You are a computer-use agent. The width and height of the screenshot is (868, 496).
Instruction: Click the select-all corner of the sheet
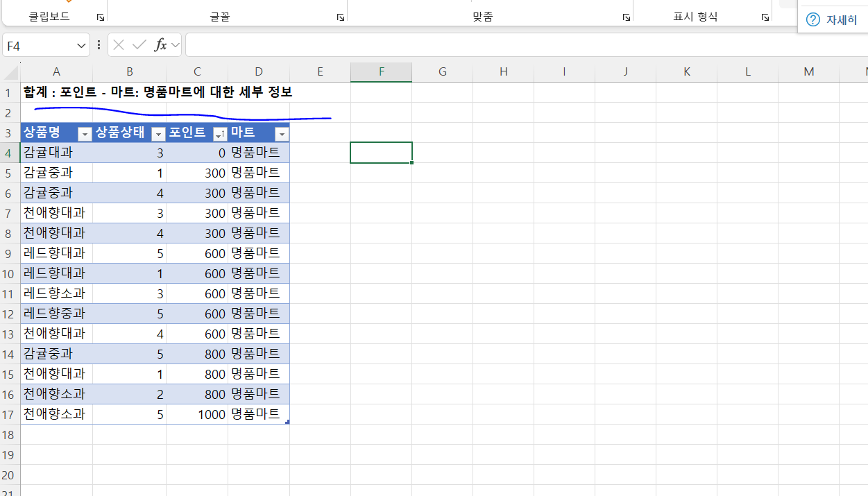tap(10, 71)
